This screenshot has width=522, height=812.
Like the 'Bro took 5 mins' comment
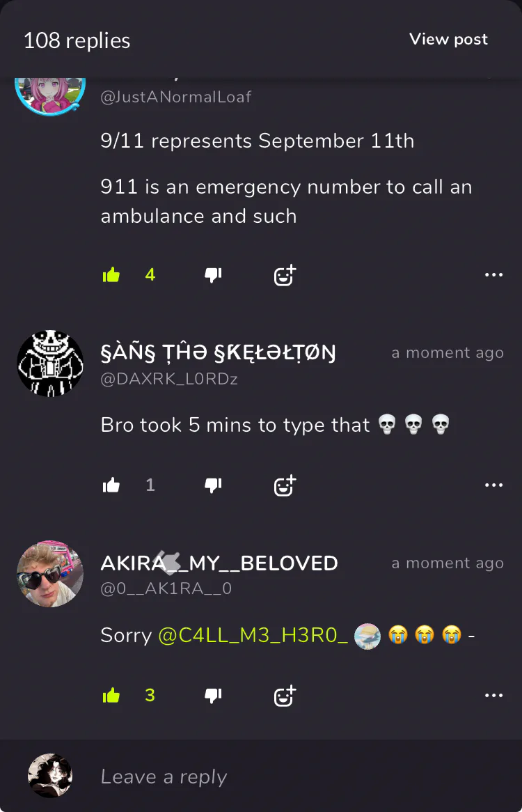point(111,485)
